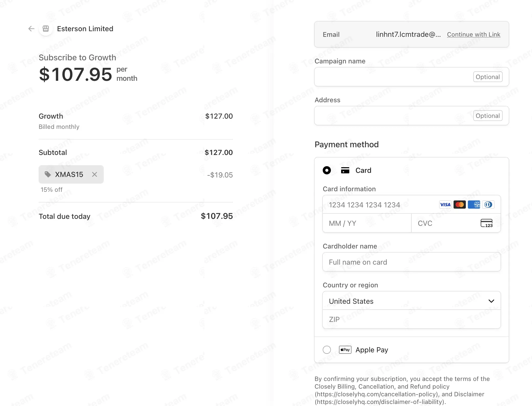Open the Continue with Link option

[x=473, y=35]
